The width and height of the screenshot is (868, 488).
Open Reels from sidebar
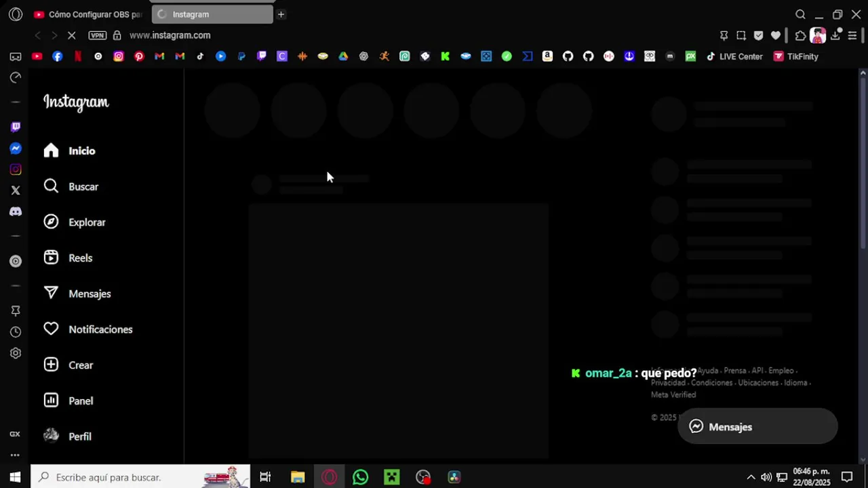tap(68, 258)
